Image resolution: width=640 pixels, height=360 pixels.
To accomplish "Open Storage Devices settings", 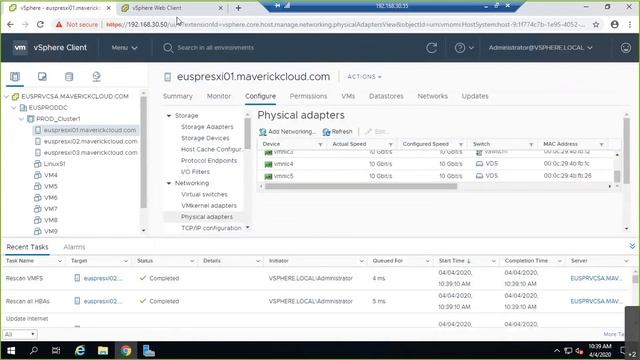I will click(205, 138).
